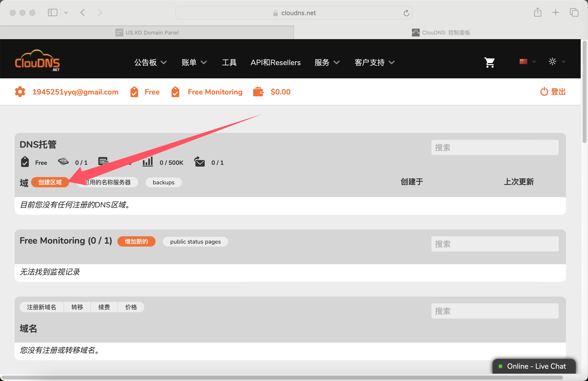Click 增加新的 monitoring button
588x381 pixels.
point(136,241)
